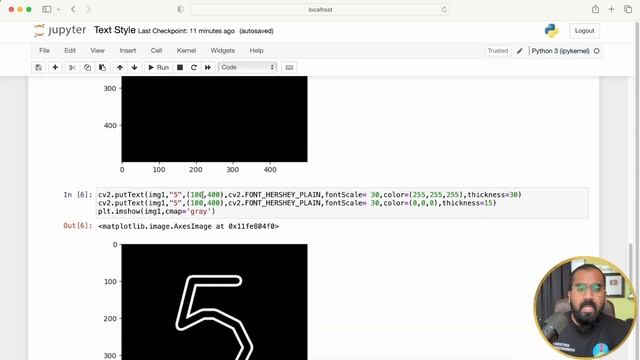Rename notebook title Text Style

pos(114,30)
